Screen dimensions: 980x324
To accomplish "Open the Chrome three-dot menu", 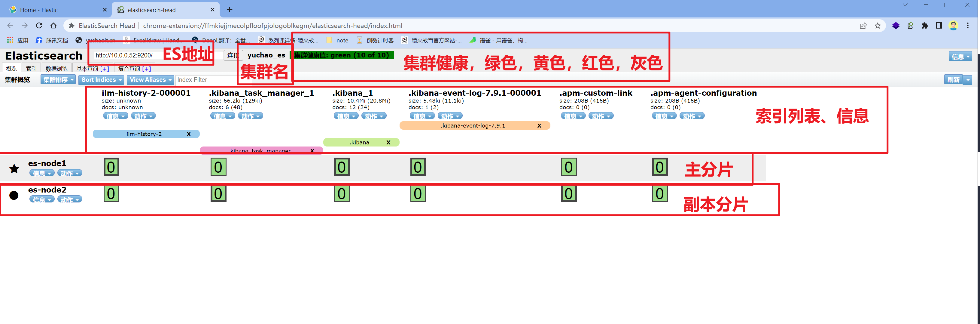I will 967,26.
